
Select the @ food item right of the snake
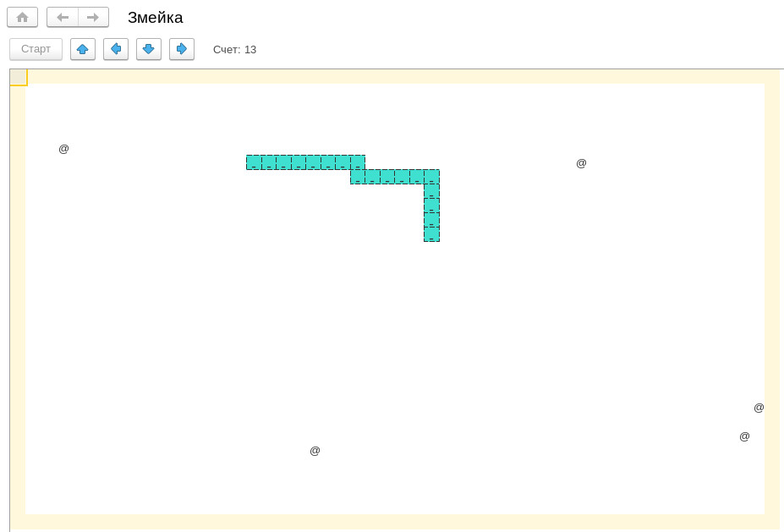tap(581, 163)
